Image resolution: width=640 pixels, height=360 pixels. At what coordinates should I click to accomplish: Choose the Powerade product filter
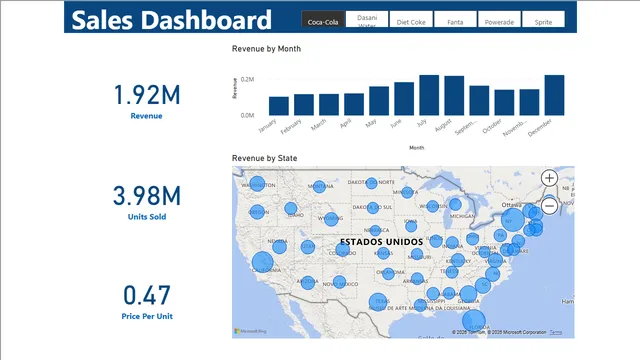(x=499, y=19)
